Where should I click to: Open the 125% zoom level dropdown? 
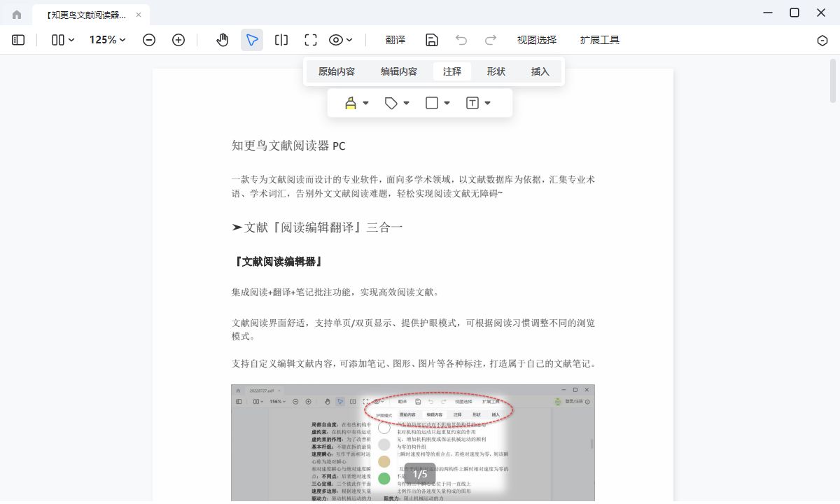pyautogui.click(x=107, y=40)
